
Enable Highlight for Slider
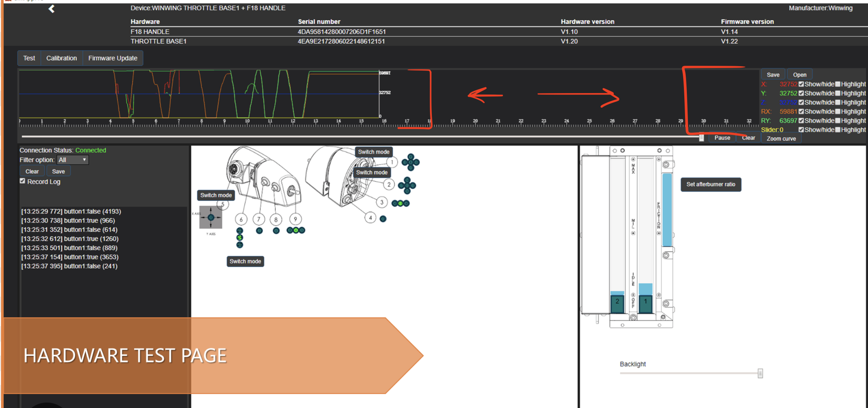[838, 129]
